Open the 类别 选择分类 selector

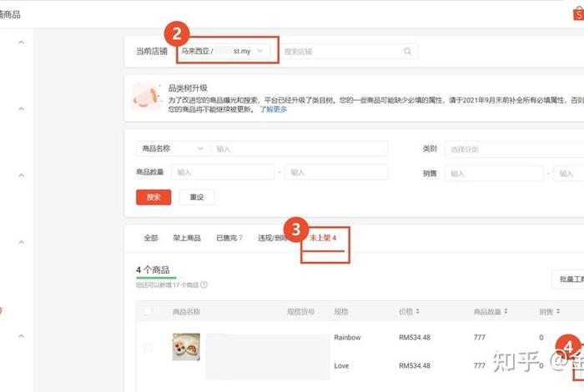(x=515, y=149)
